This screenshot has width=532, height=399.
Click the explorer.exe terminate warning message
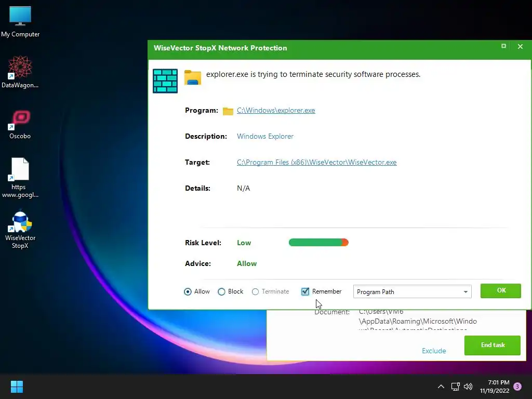(313, 74)
